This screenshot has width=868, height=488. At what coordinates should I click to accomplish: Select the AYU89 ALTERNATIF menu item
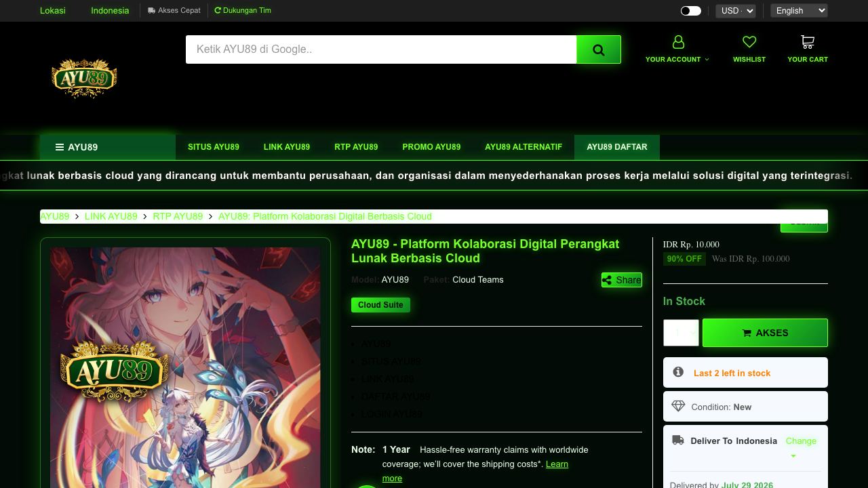(524, 147)
